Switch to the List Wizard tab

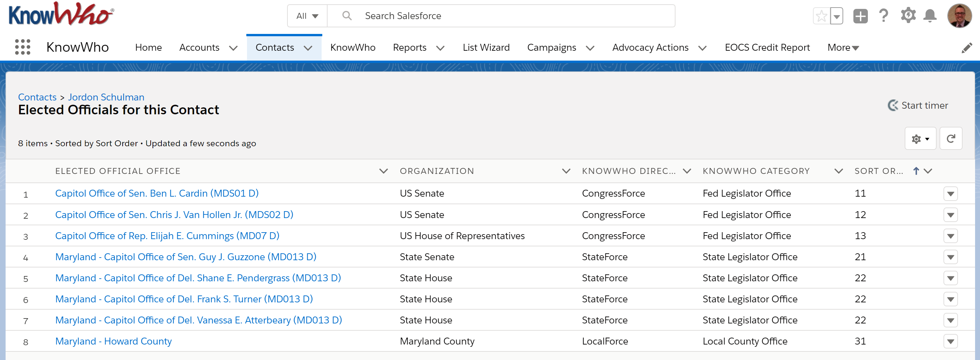coord(486,48)
